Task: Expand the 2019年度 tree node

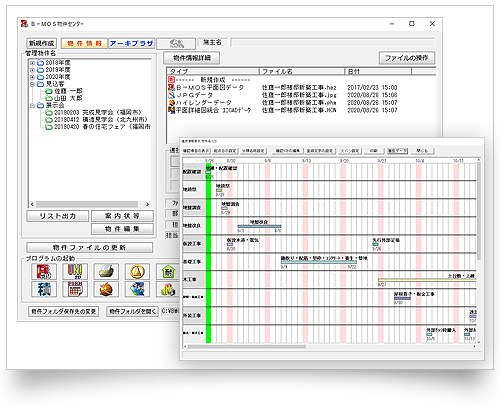Action: click(32, 70)
